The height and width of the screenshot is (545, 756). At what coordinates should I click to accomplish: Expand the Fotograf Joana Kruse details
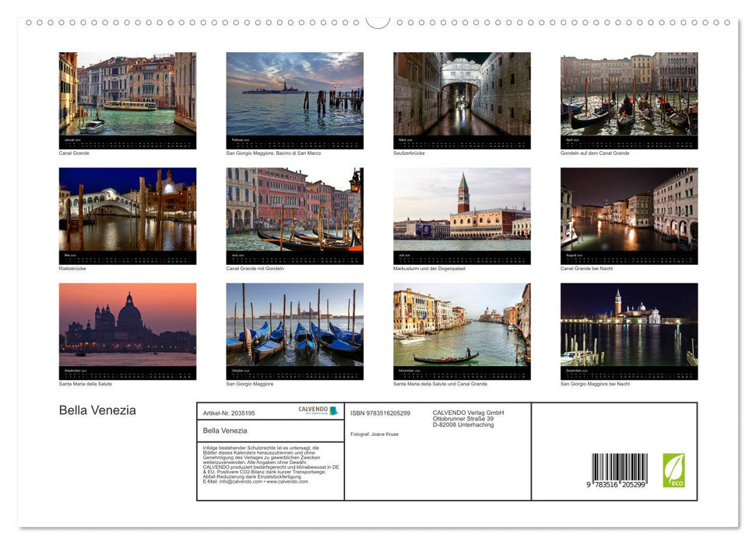click(376, 434)
